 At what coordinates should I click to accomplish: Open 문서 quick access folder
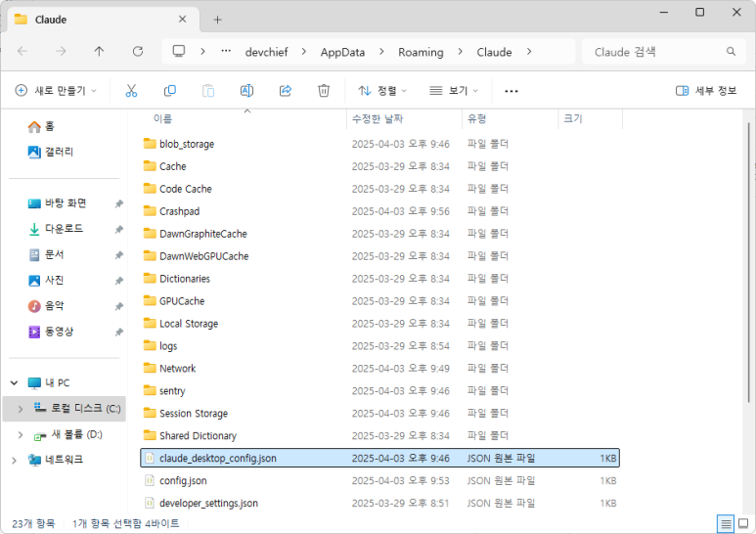tap(46, 254)
